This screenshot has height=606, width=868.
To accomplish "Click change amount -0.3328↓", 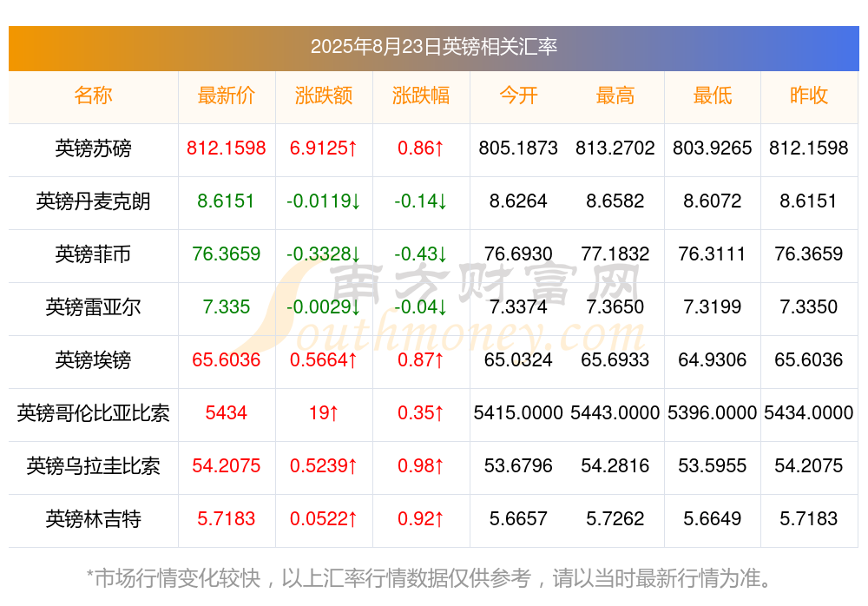I will [323, 254].
